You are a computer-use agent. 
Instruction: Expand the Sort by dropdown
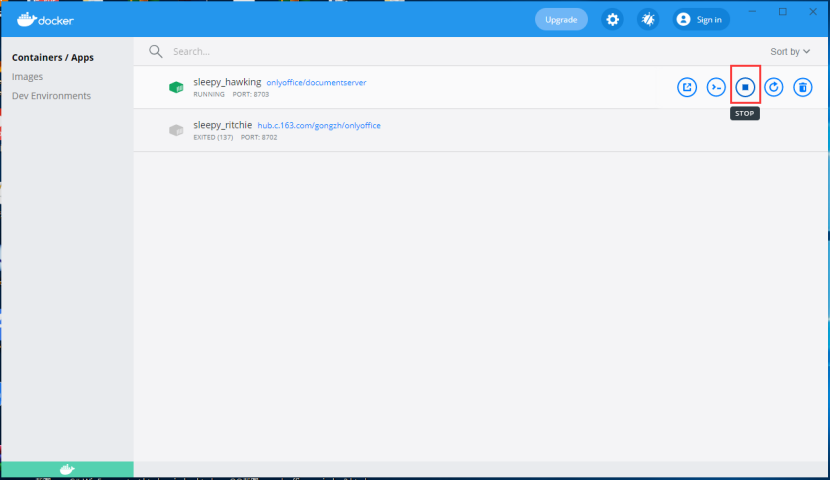(x=790, y=51)
